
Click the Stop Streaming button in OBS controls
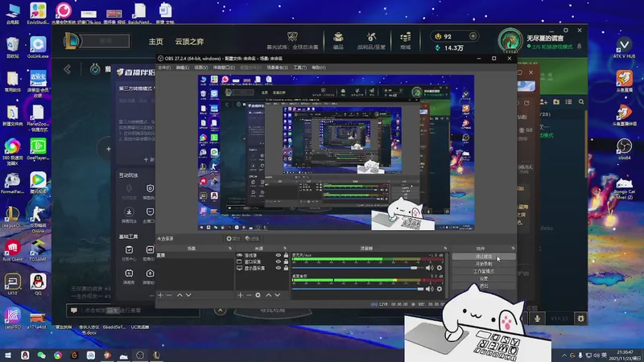click(x=484, y=257)
